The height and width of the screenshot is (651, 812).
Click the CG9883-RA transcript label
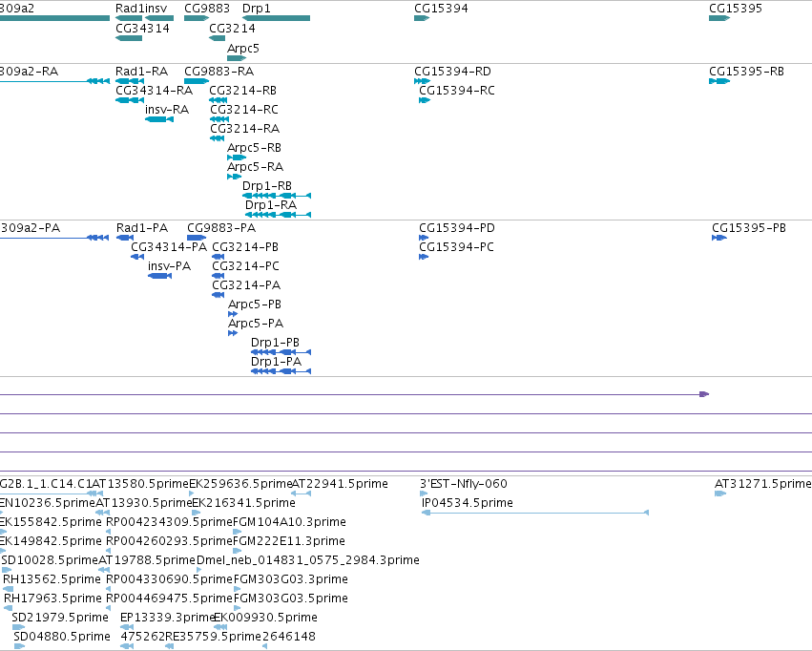(219, 72)
